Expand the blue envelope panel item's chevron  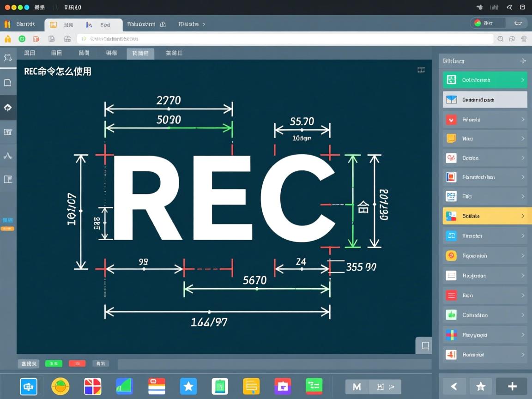523,99
